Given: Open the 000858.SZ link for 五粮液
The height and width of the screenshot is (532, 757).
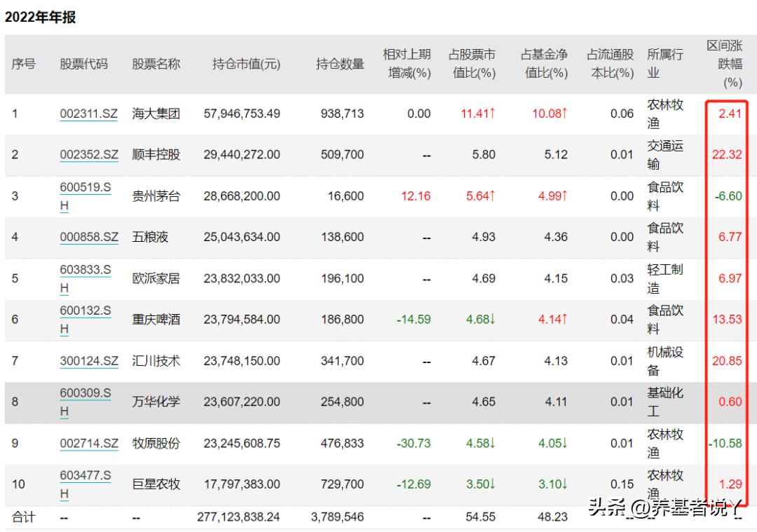Looking at the screenshot, I should (x=88, y=237).
